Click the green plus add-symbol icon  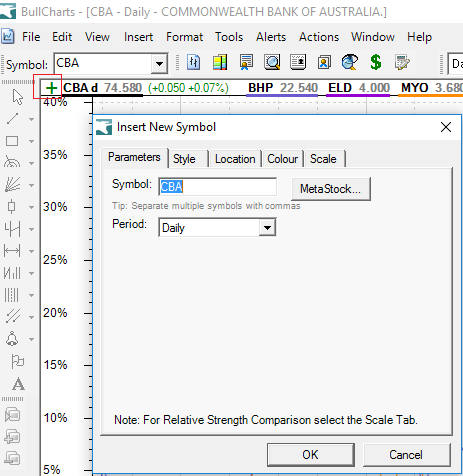click(51, 88)
